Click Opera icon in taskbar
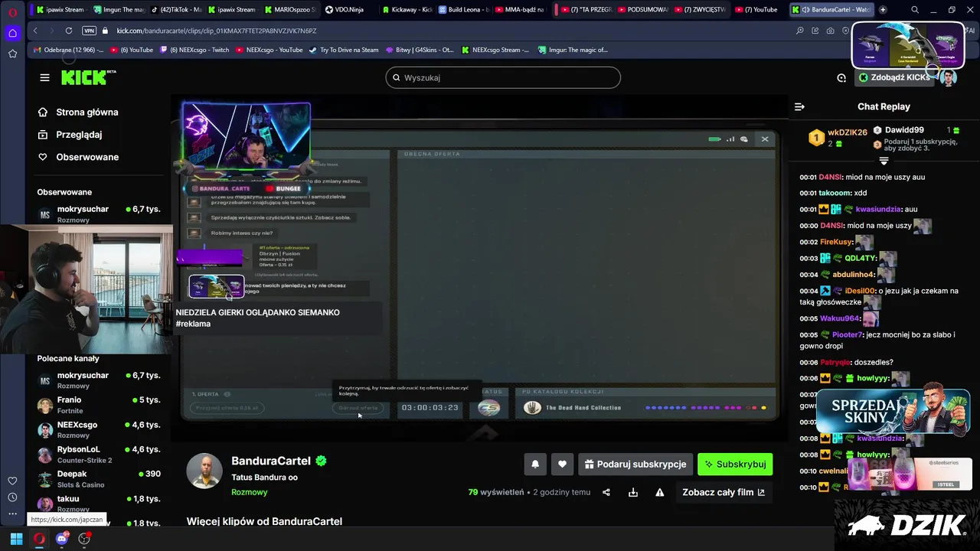 coord(39,539)
